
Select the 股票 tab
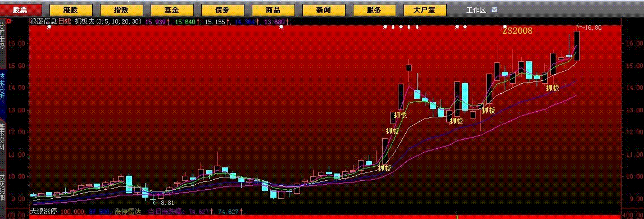tap(21, 10)
